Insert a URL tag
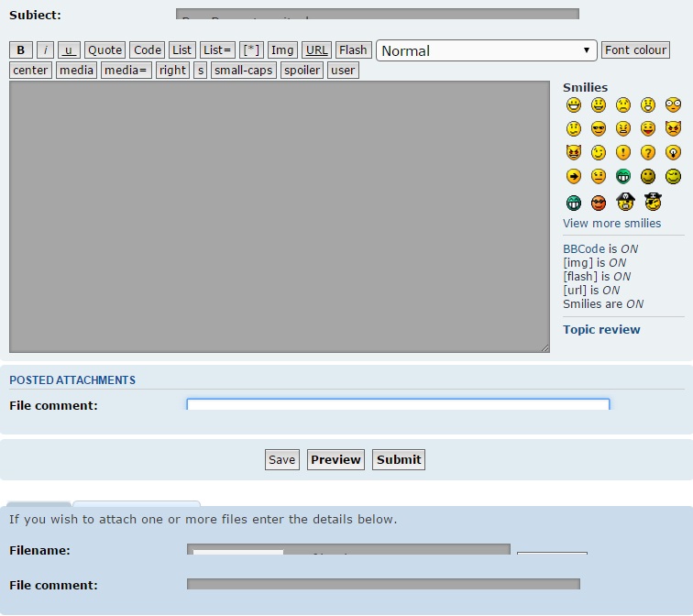Viewport: 693px width, 616px height. tap(316, 49)
